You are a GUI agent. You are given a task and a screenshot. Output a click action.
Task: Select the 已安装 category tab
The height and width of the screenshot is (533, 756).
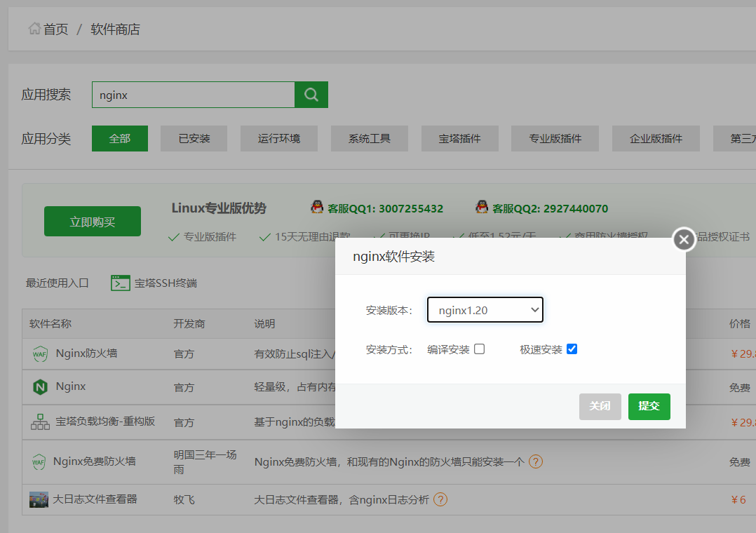point(194,138)
